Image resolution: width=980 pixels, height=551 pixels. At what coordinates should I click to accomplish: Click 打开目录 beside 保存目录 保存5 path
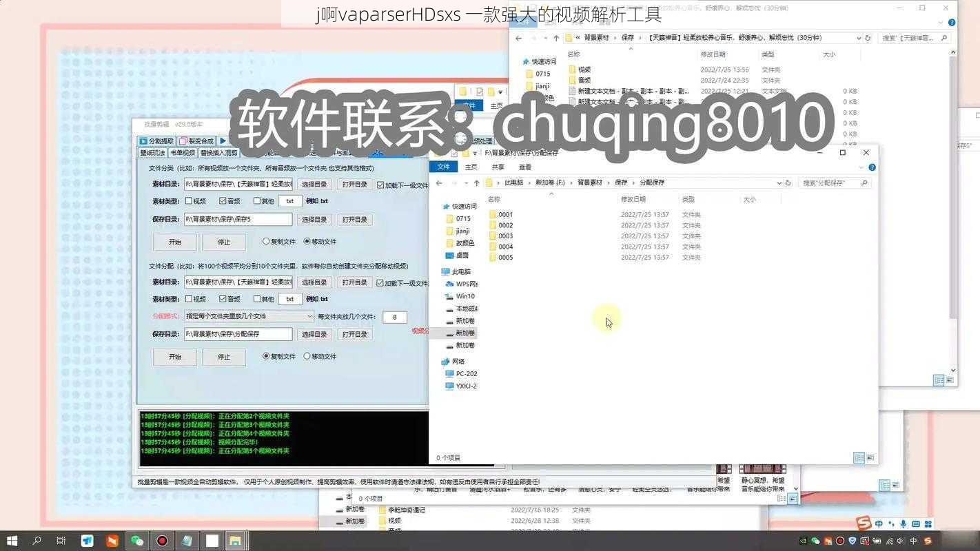coord(354,220)
